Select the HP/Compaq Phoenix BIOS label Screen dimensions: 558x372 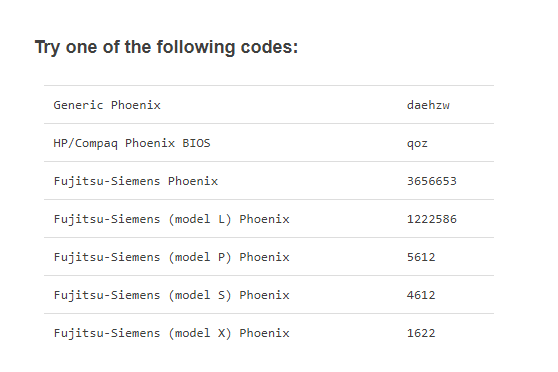132,143
